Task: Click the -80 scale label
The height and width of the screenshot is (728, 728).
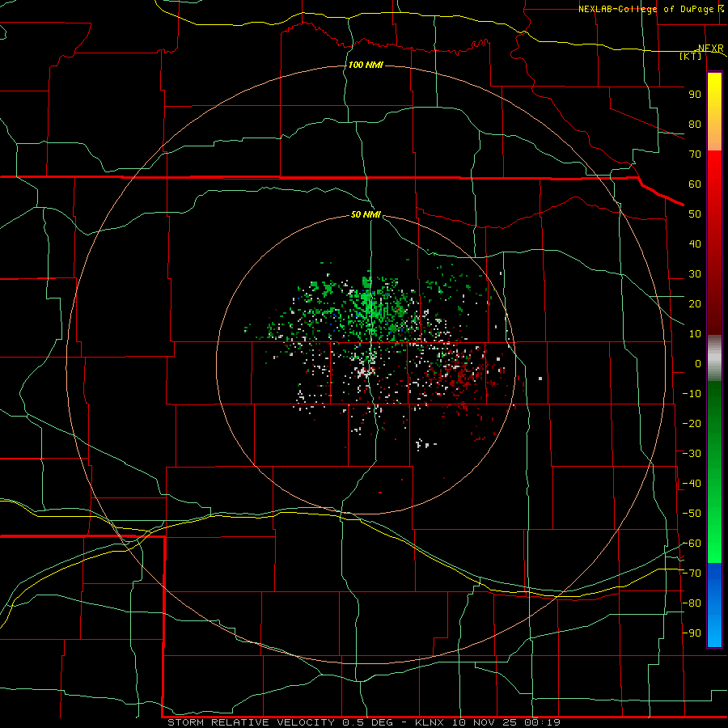Action: coord(692,603)
